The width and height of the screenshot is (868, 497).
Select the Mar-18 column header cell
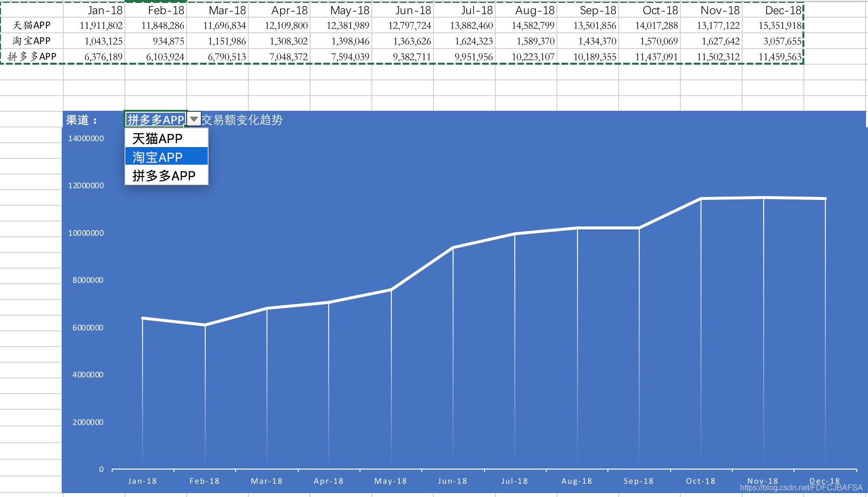coord(217,10)
